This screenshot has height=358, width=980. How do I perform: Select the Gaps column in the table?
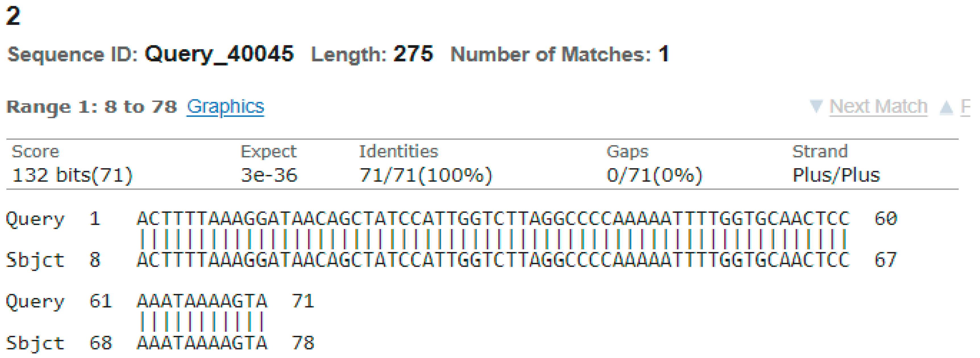point(628,151)
